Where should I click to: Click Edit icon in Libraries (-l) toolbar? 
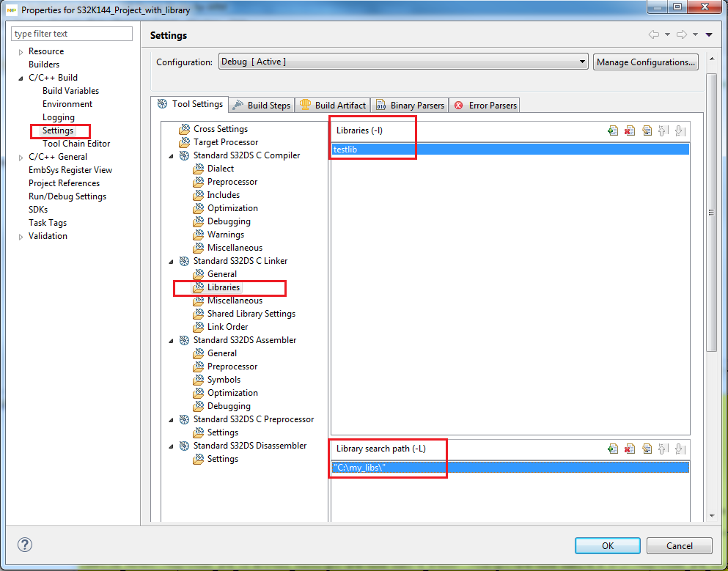[647, 131]
